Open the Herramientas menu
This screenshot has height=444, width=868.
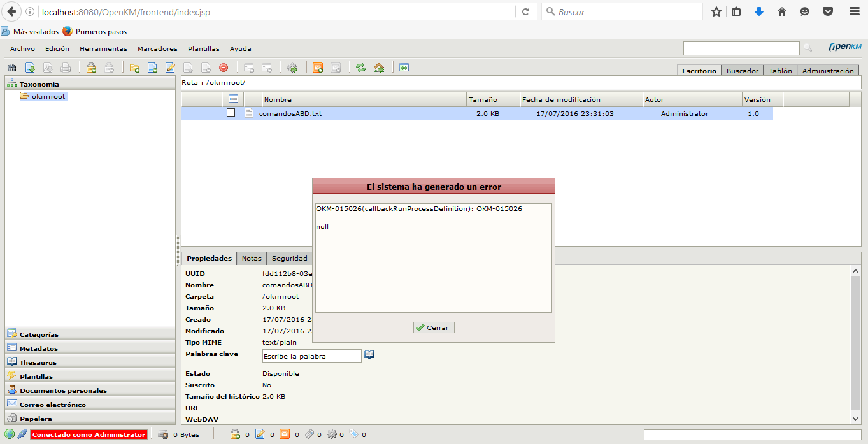point(103,48)
